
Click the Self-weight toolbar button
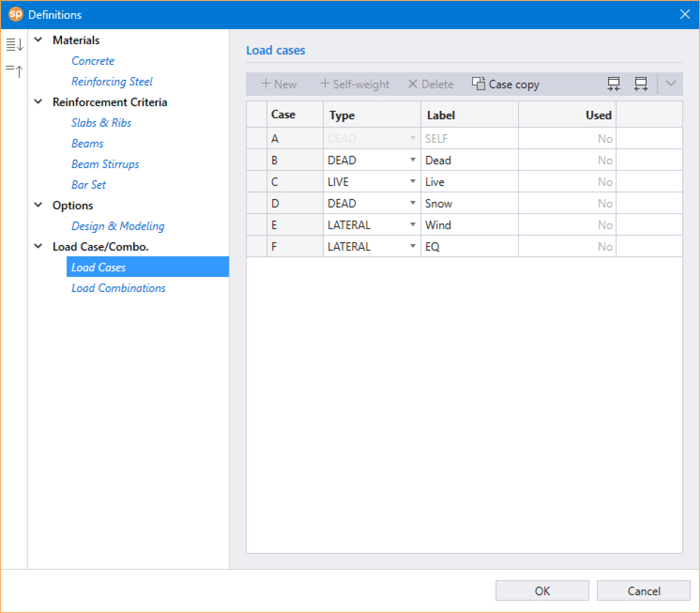pyautogui.click(x=355, y=84)
